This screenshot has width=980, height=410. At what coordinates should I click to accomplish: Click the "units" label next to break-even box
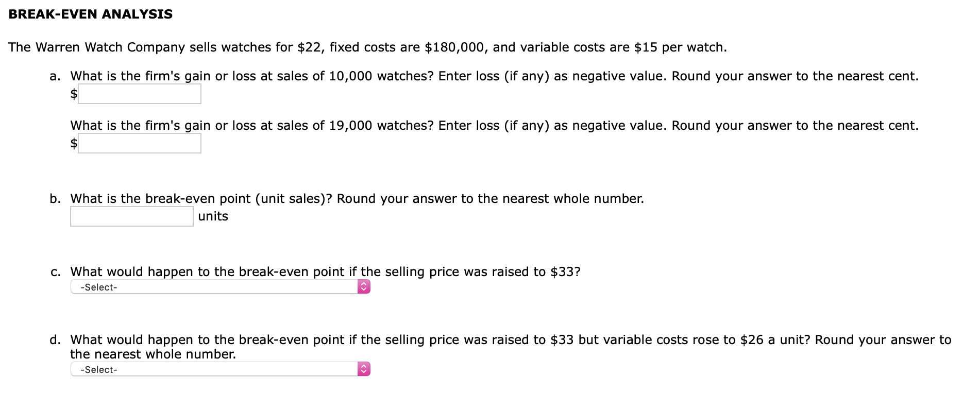click(x=213, y=216)
